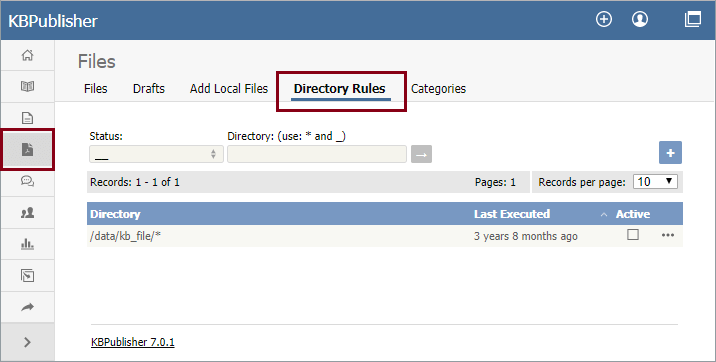Screen dimensions: 716x362
Task: Click the blue plus add rule button
Action: [x=670, y=153]
